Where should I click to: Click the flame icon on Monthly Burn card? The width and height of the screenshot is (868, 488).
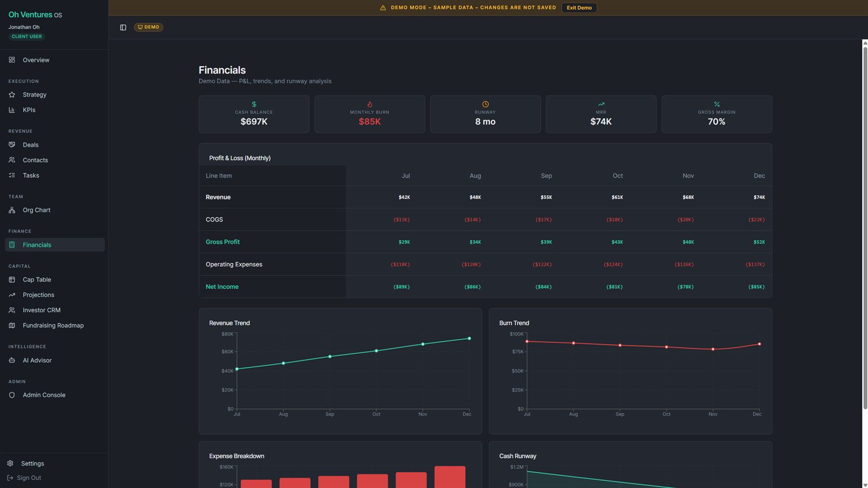369,104
